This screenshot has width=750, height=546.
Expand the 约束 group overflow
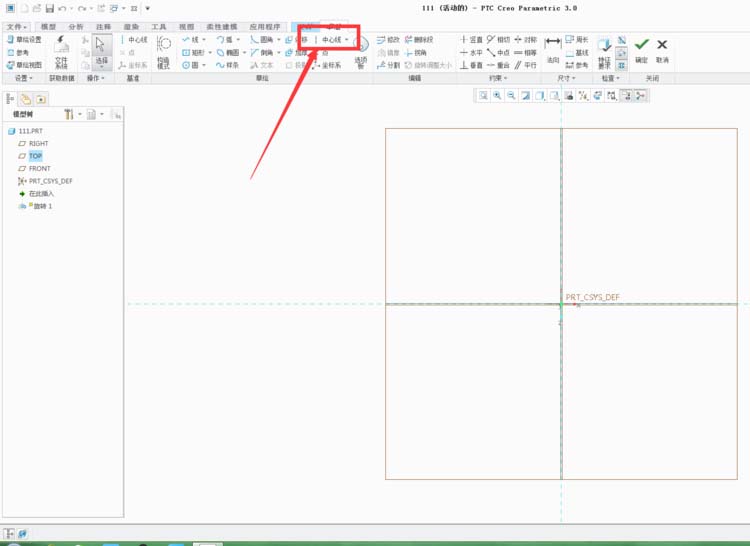point(498,78)
